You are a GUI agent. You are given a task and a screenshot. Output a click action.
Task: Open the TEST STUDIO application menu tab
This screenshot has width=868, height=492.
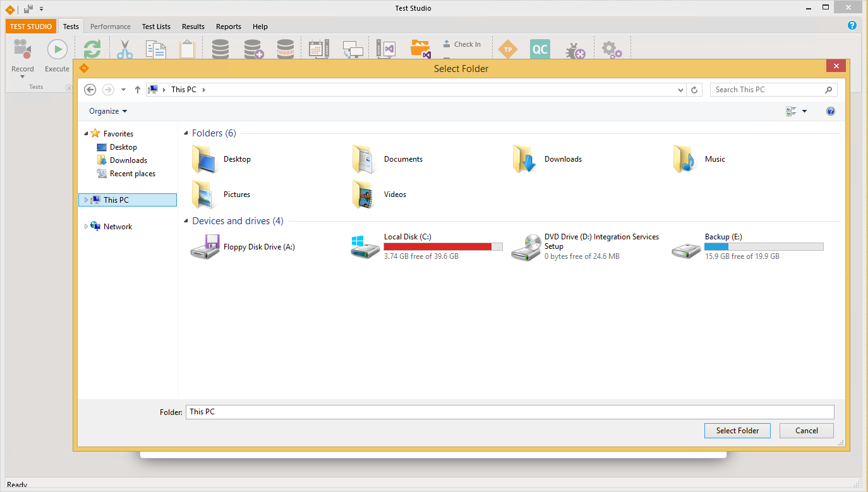(31, 27)
